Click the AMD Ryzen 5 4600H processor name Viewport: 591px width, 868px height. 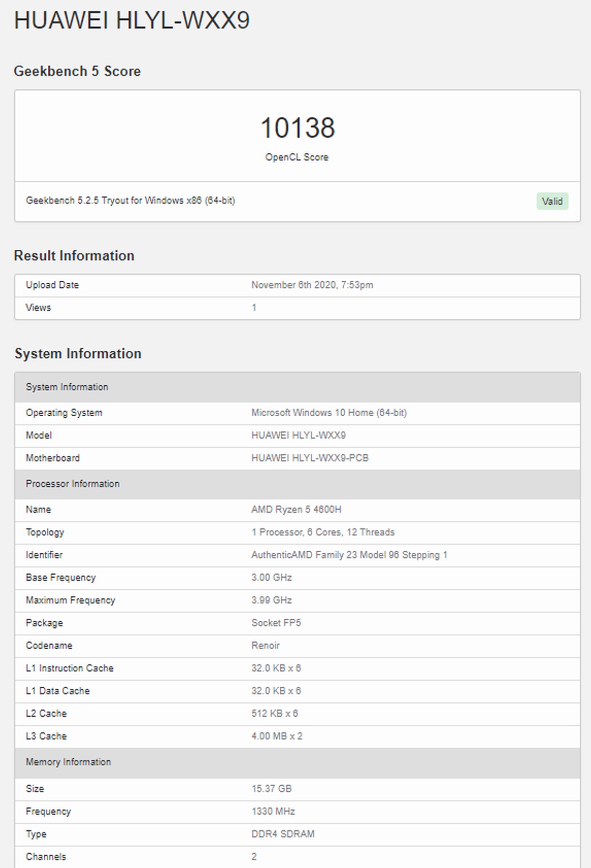pyautogui.click(x=296, y=509)
